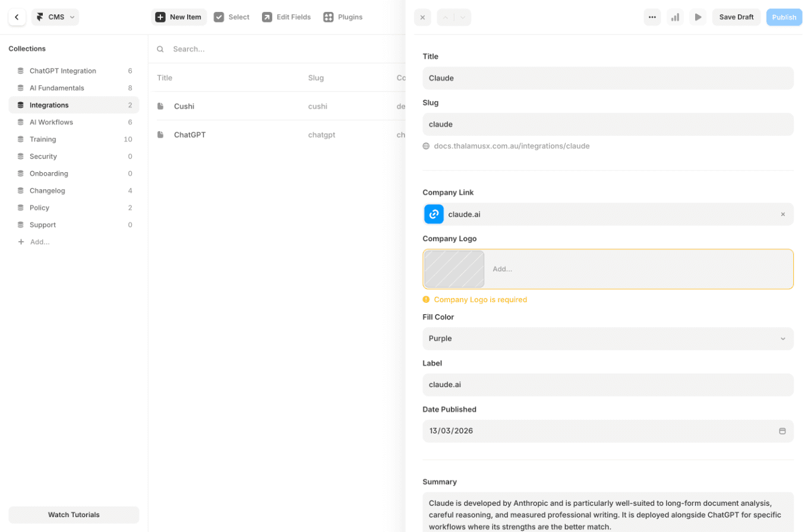
Task: Click the ChatGPT document icon
Action: click(160, 135)
